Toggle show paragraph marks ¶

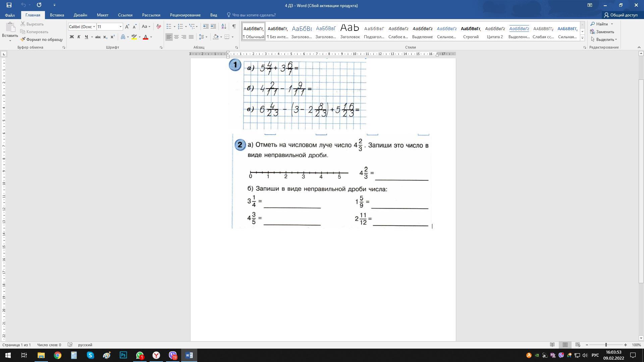(234, 26)
